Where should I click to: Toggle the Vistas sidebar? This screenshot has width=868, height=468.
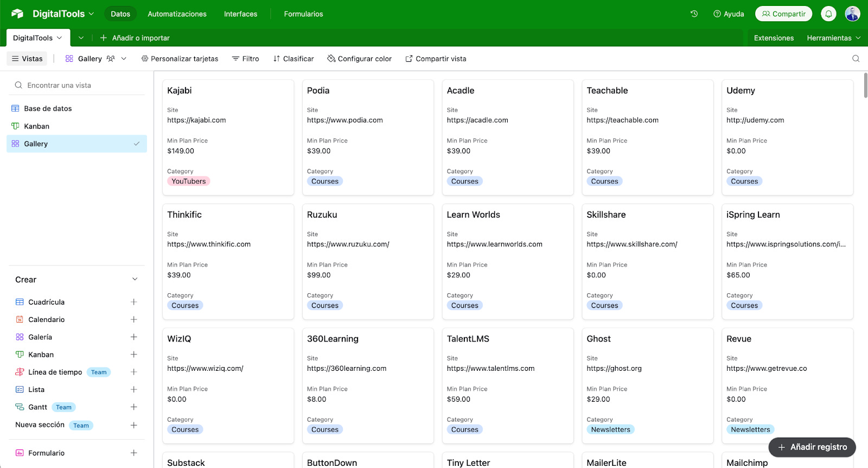pos(27,59)
